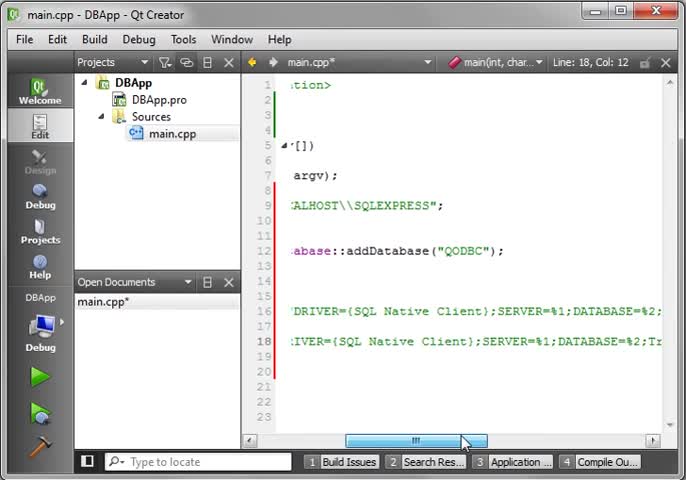Toggle synchronize with editor link icon

point(186,63)
